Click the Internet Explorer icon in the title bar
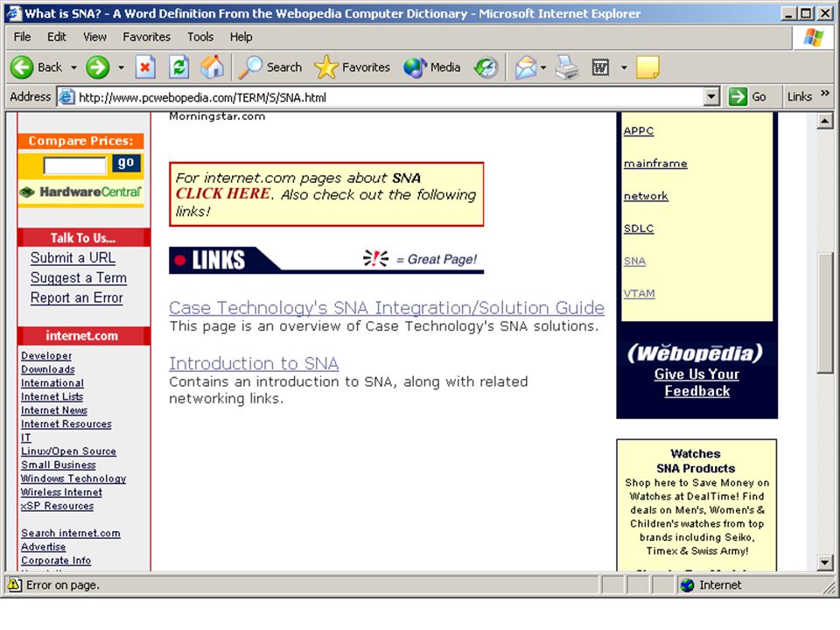This screenshot has width=840, height=630. point(14,13)
